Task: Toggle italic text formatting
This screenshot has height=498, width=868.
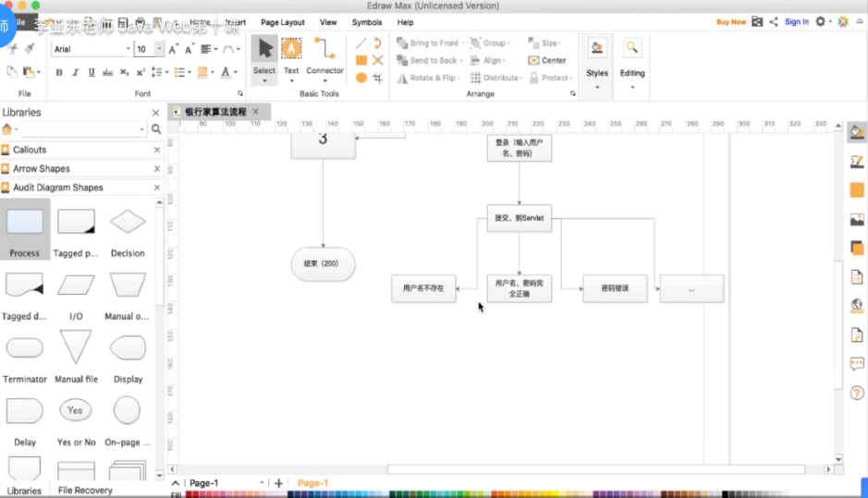Action: click(75, 72)
